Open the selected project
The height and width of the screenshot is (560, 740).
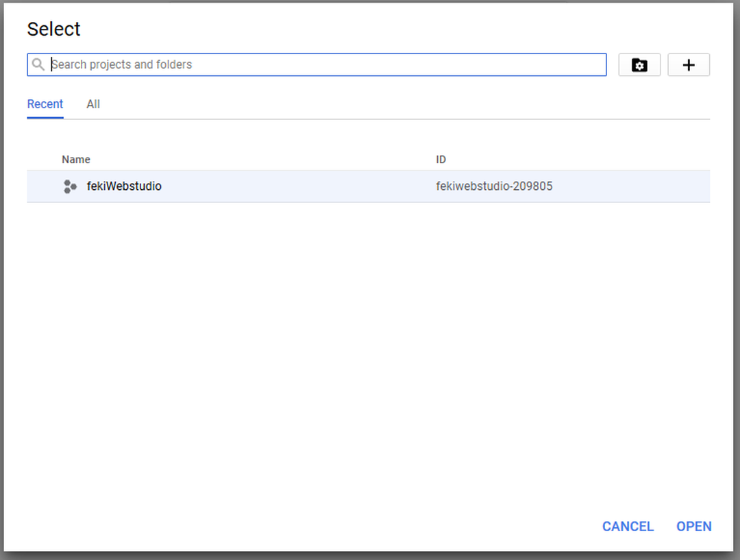pos(693,526)
